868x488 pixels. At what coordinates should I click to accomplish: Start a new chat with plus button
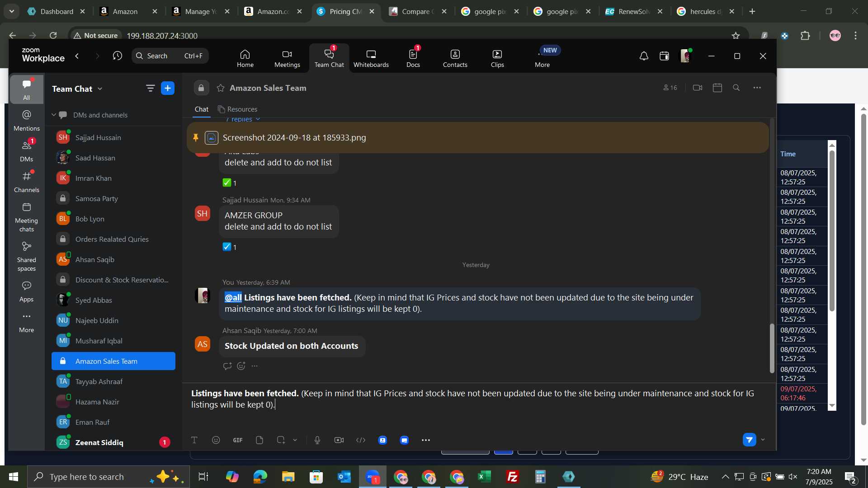[x=168, y=89]
